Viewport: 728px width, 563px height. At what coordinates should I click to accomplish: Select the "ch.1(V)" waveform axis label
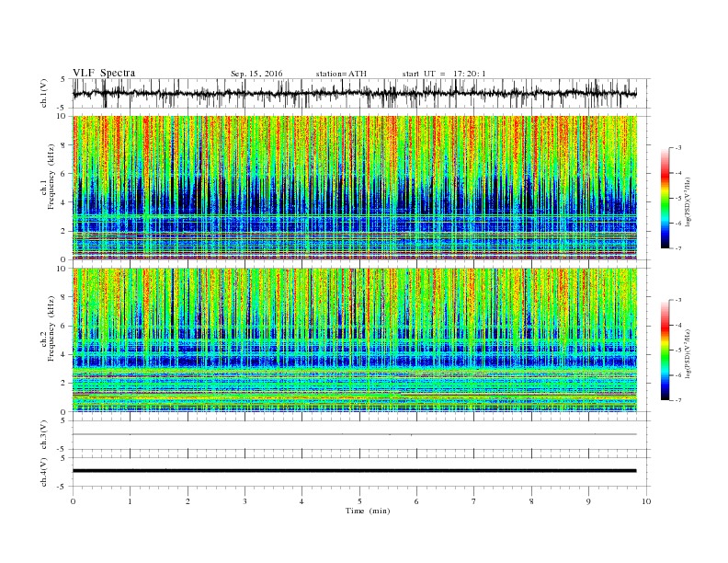[x=44, y=93]
